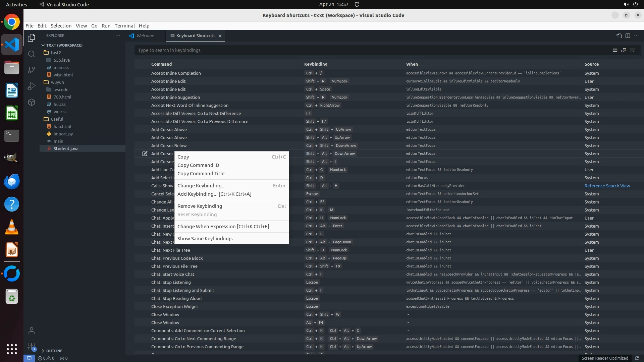The width and height of the screenshot is (644, 362).
Task: Click the Split Editor Right icon
Action: (x=628, y=36)
